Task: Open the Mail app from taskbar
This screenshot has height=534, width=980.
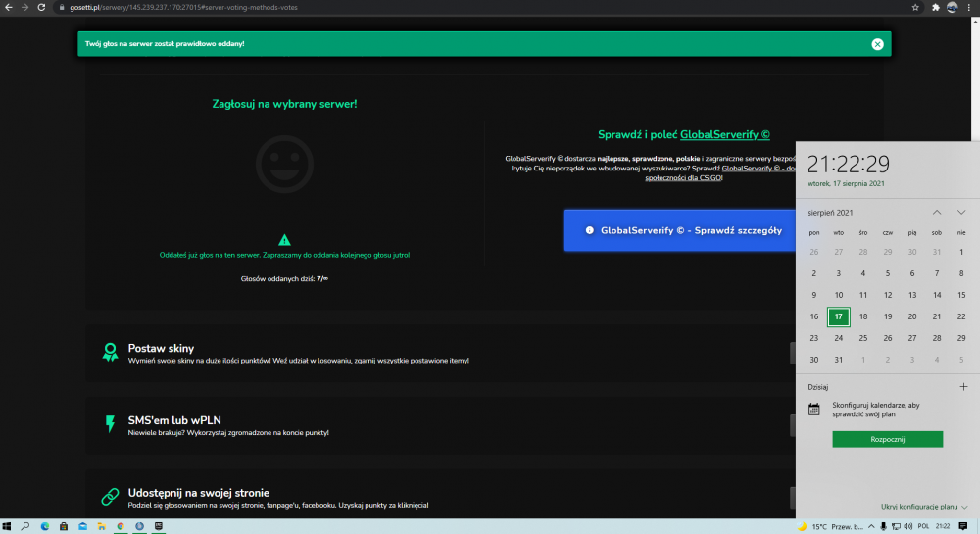Action: (x=82, y=526)
